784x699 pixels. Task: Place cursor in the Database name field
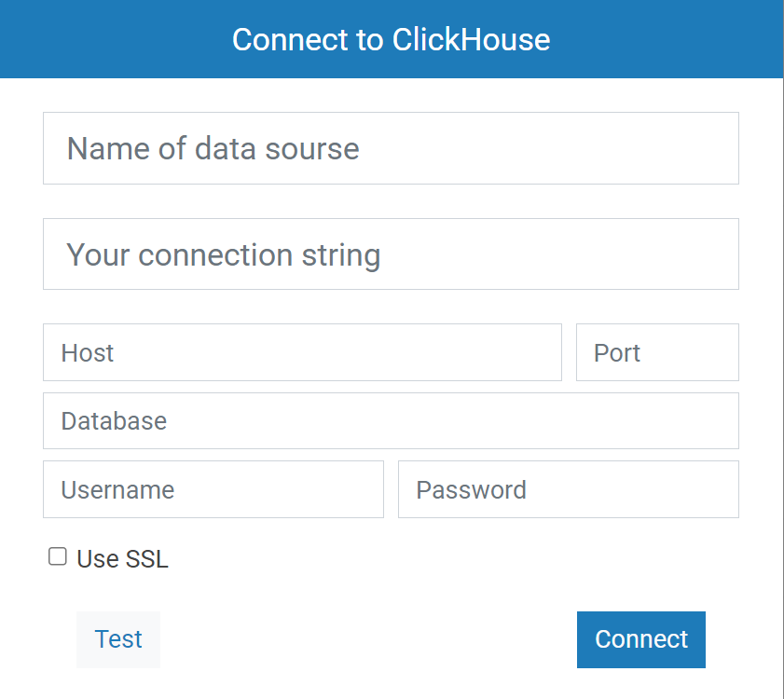[x=391, y=421]
